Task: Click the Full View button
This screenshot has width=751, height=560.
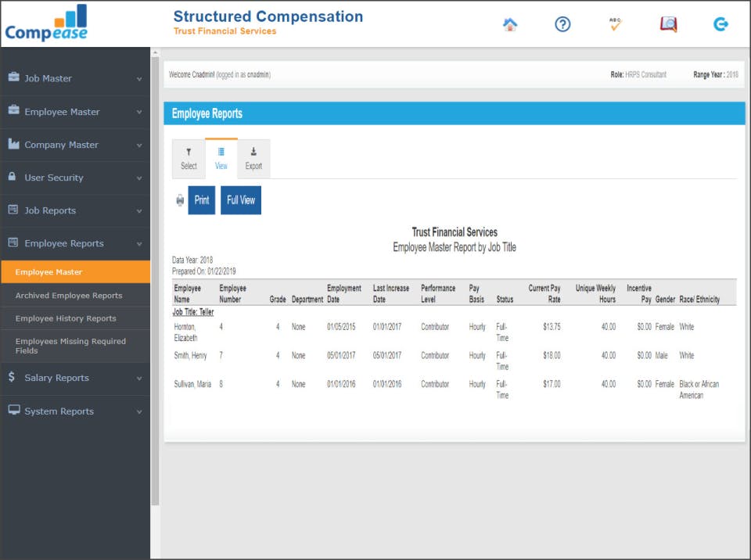Action: pos(241,200)
